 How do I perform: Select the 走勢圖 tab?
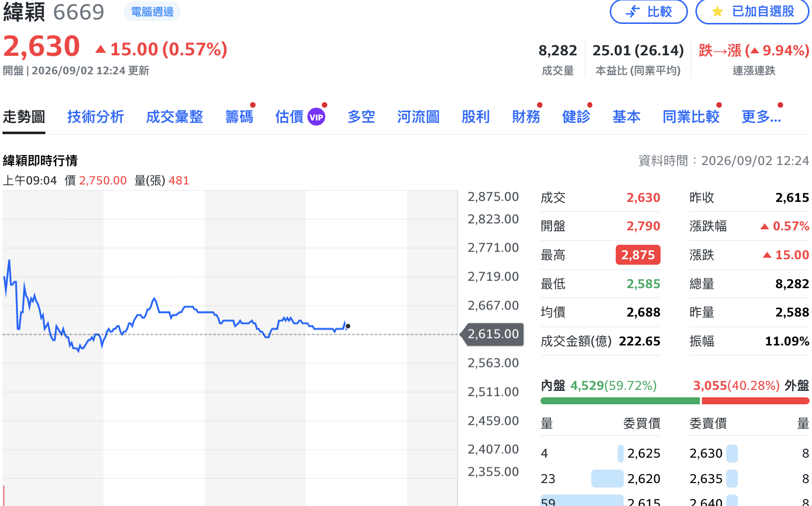24,117
